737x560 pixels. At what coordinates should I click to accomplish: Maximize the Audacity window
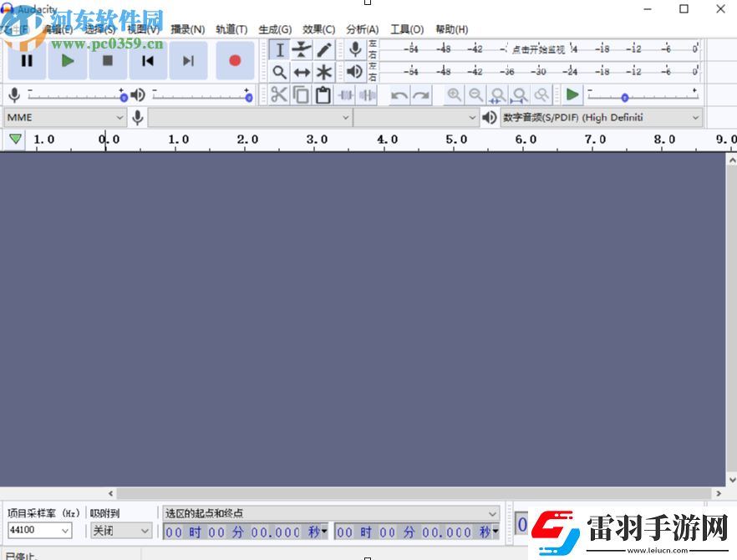pos(684,9)
